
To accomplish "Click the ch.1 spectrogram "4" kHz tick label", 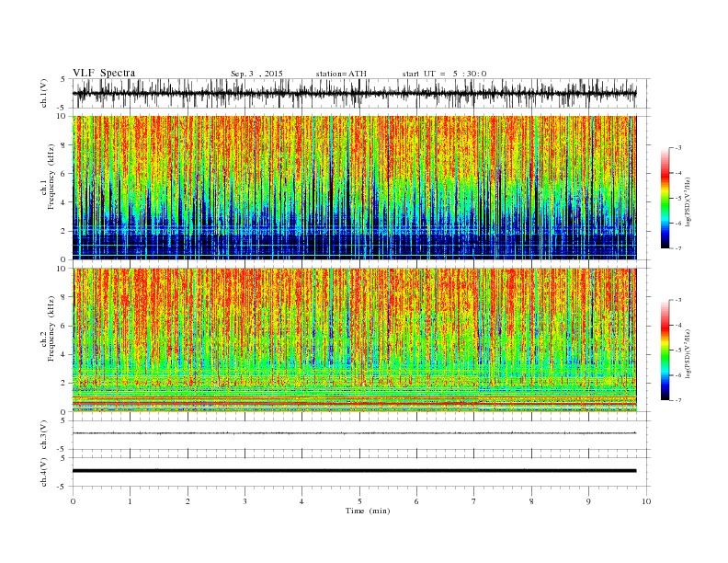I will tap(64, 202).
